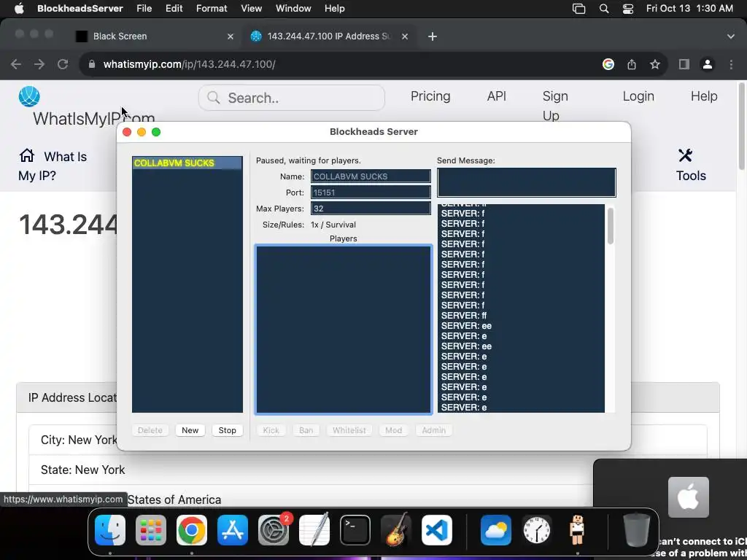
Task: Open Terminal from the dock
Action: coord(355,530)
